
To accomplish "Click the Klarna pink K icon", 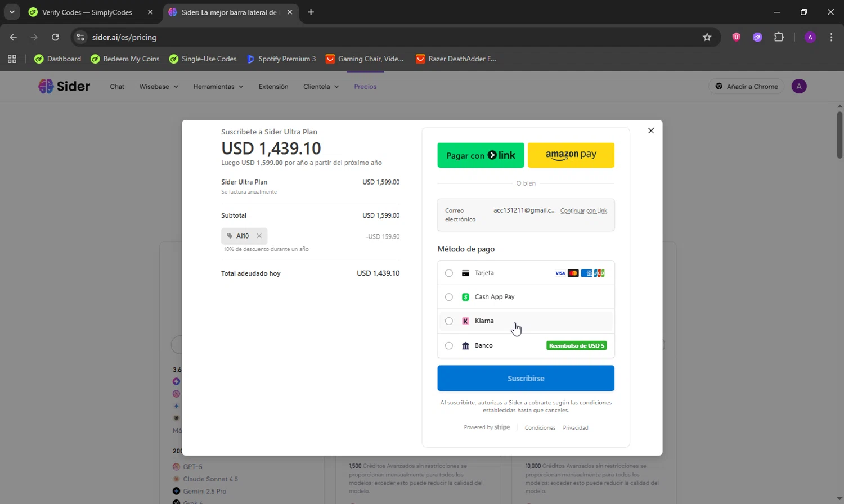I will (x=465, y=321).
